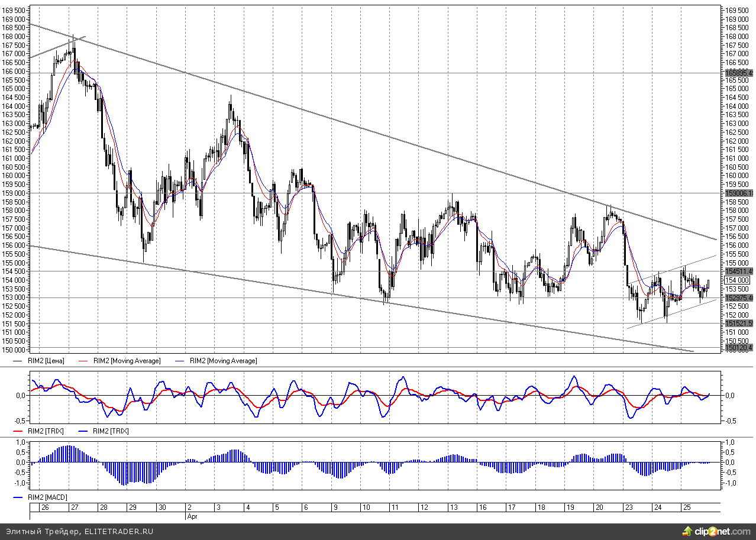Click the Apr month label on timeline

[192, 516]
